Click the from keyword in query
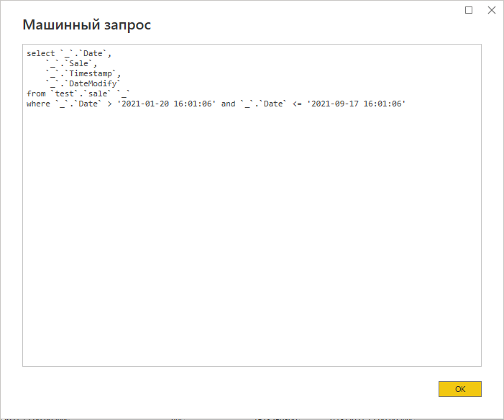 [x=36, y=93]
